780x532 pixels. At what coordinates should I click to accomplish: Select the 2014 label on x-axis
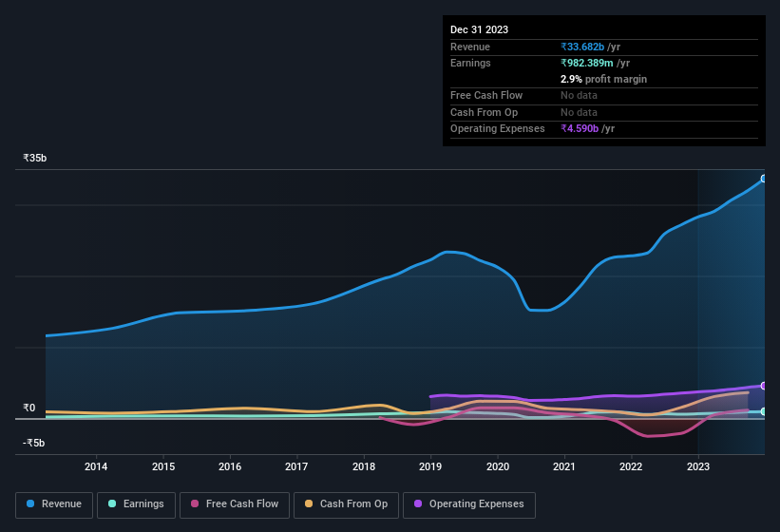96,466
